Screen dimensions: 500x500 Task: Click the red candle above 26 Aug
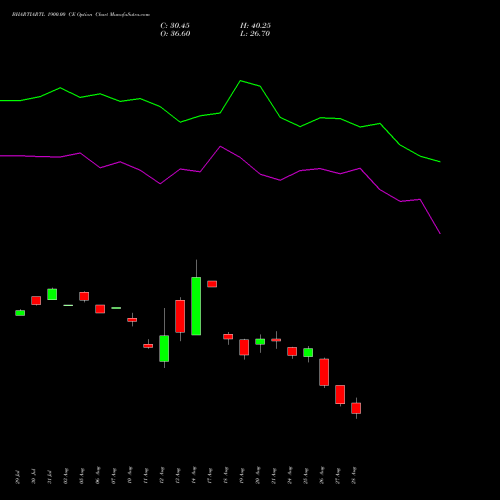click(324, 372)
